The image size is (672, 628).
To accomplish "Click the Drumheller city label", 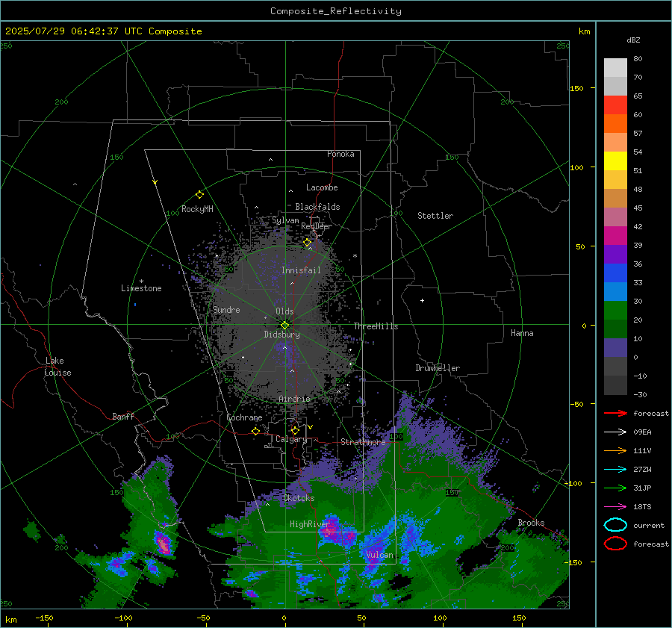I will 438,368.
